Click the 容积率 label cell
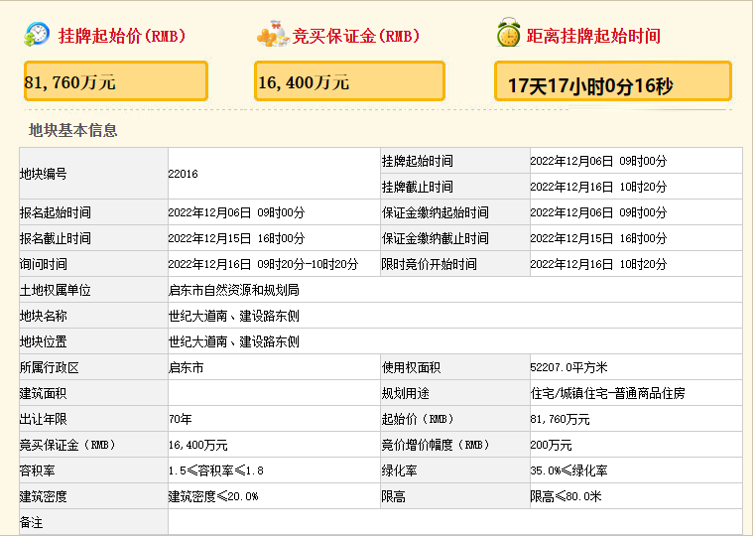Viewport: 756px width, 537px height. click(x=93, y=470)
